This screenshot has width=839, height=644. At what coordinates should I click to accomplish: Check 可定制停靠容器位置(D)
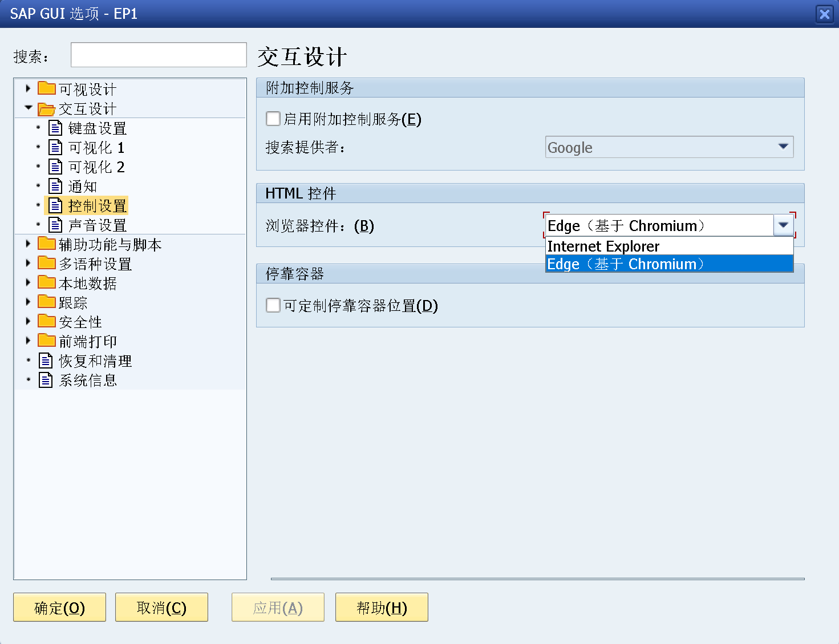point(273,305)
